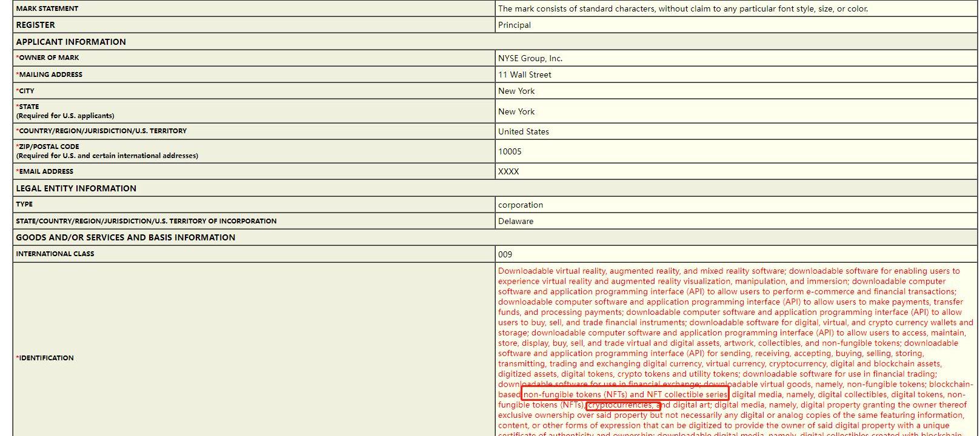Click the Principal register value
The width and height of the screenshot is (980, 436).
click(514, 25)
